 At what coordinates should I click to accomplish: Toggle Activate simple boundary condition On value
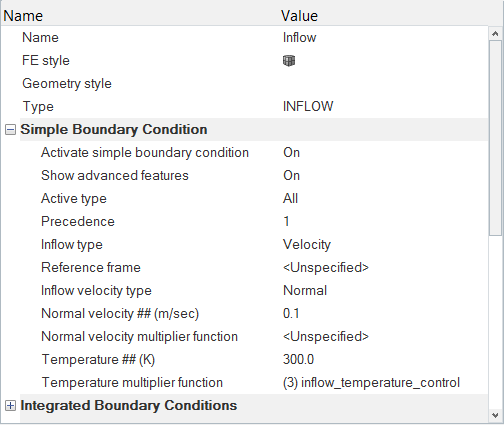coord(291,153)
